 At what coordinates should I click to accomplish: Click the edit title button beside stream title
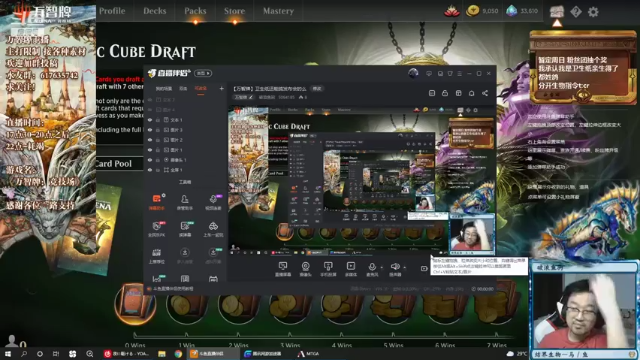pyautogui.click(x=317, y=89)
